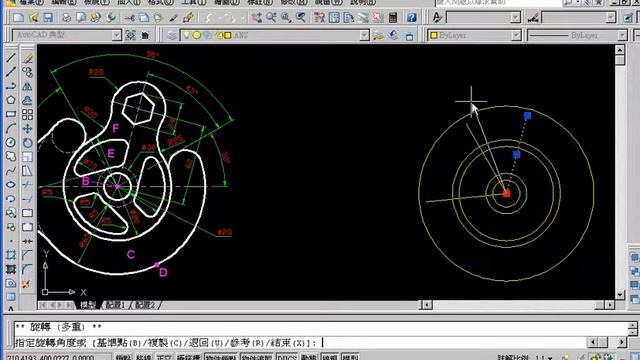The height and width of the screenshot is (360, 640).
Task: Select the Array modify tool
Action: click(27, 114)
